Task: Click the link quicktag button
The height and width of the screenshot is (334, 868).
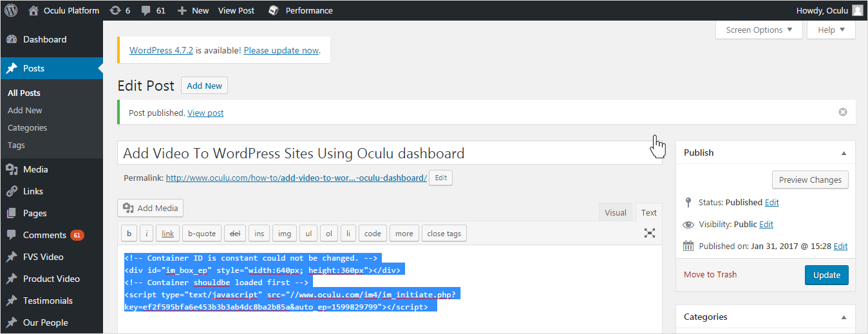Action: [167, 233]
